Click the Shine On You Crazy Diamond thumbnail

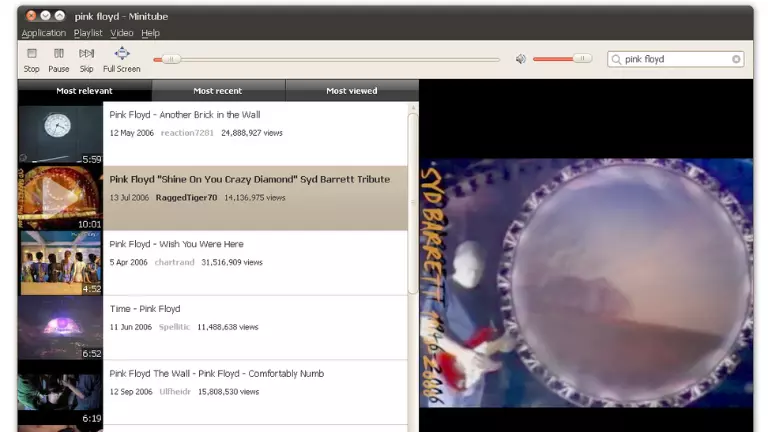61,198
